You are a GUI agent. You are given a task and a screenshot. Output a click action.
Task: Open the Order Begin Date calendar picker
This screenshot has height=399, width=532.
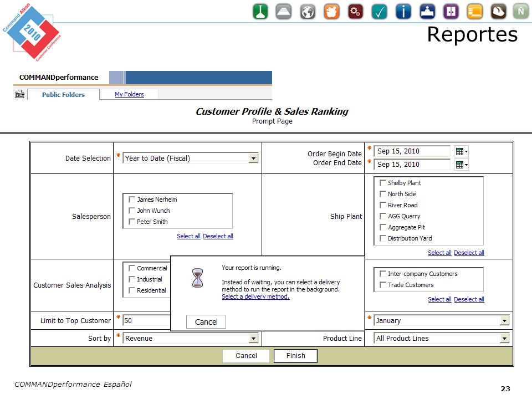(x=462, y=151)
